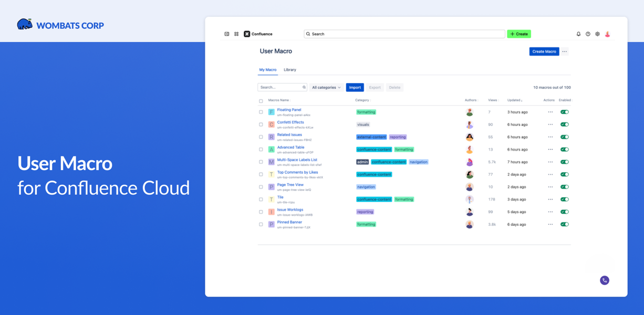Open actions menu for Confetti Effects row

pyautogui.click(x=550, y=124)
